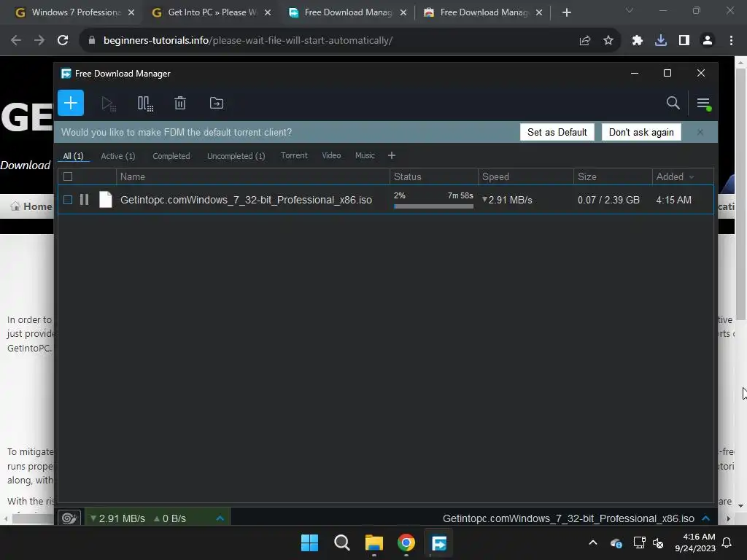Open the Windows Start menu
The height and width of the screenshot is (560, 747).
click(x=309, y=542)
